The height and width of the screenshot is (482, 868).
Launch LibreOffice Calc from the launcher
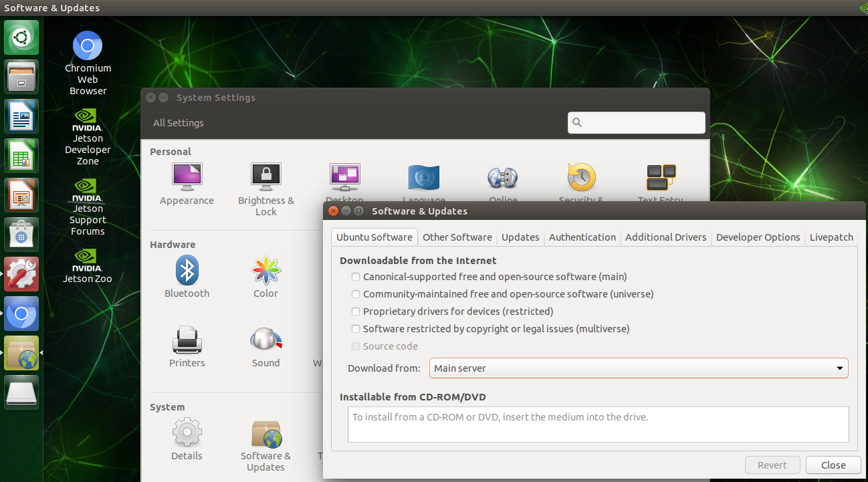(21, 155)
